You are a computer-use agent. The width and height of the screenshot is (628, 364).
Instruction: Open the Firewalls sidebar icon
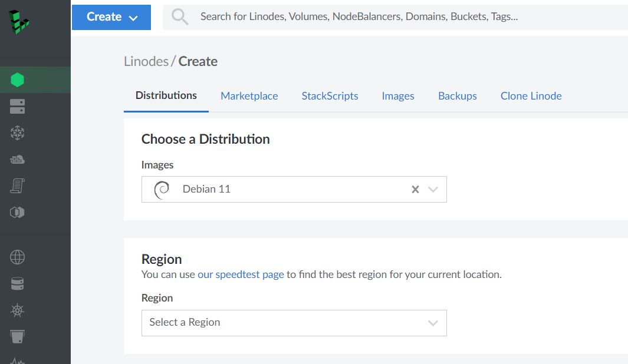tap(17, 159)
